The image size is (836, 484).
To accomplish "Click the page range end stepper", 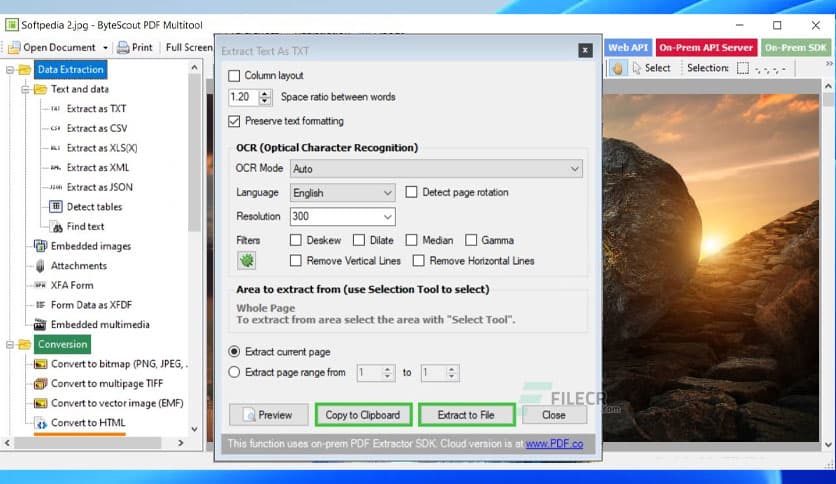I will click(x=452, y=373).
